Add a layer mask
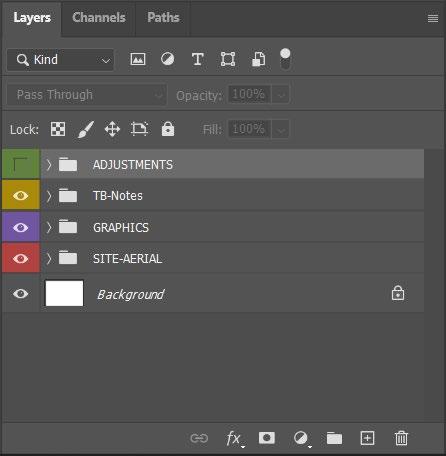 [267, 438]
